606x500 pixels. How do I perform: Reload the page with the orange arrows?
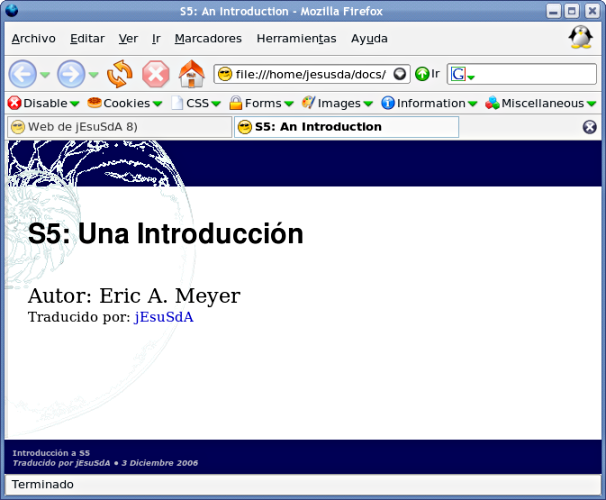119,74
